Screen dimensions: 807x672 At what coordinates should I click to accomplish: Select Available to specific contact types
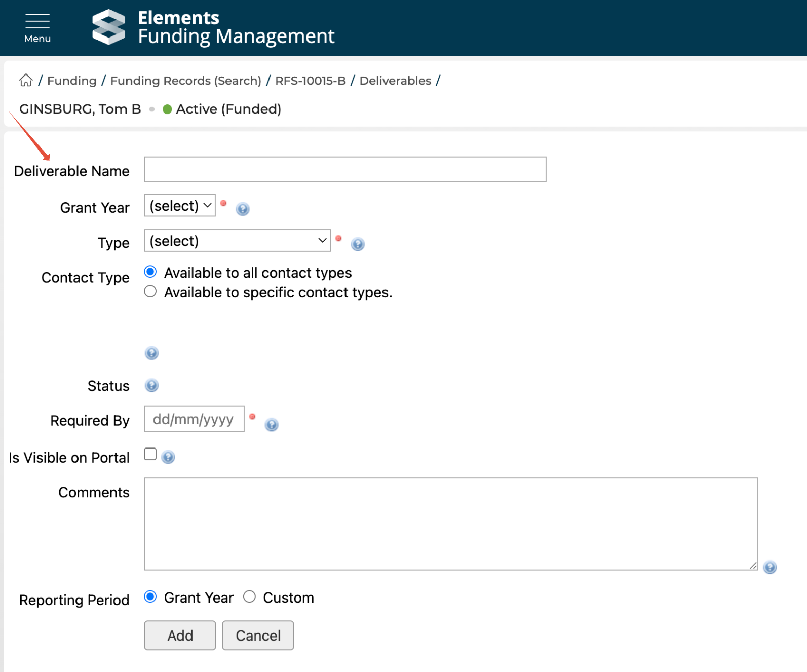point(150,292)
